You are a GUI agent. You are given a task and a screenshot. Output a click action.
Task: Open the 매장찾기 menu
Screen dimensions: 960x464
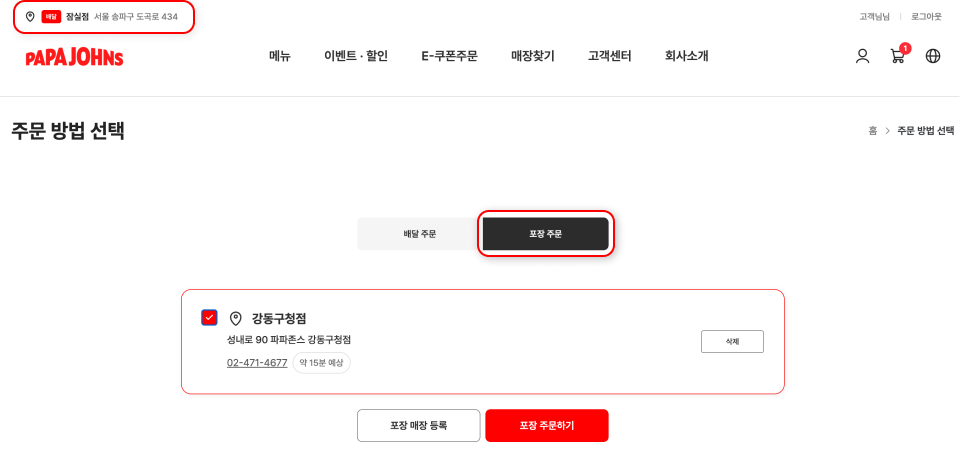click(x=533, y=56)
